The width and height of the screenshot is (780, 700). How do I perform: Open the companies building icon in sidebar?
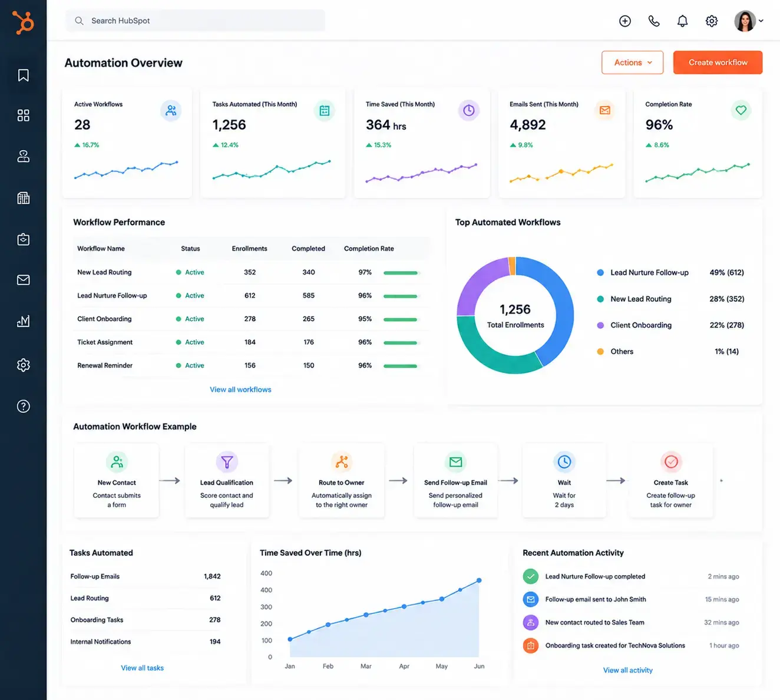[x=24, y=198]
